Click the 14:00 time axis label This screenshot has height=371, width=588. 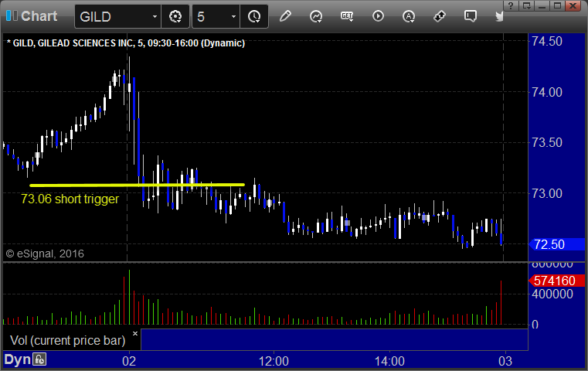pos(389,361)
